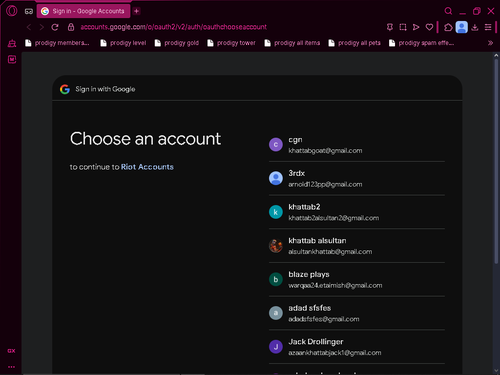This screenshot has height=375, width=500.
Task: Click the khattab alsultan profile photo
Action: (276, 246)
